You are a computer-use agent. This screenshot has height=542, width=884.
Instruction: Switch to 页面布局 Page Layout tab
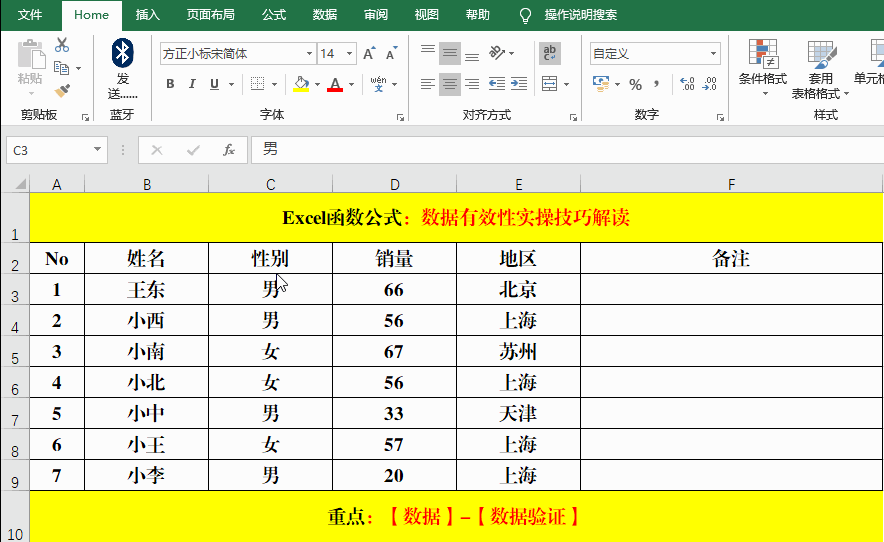(x=211, y=15)
